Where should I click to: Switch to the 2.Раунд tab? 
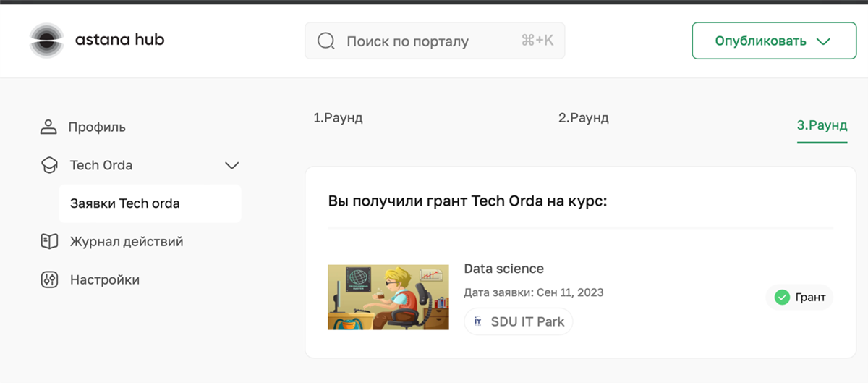583,118
